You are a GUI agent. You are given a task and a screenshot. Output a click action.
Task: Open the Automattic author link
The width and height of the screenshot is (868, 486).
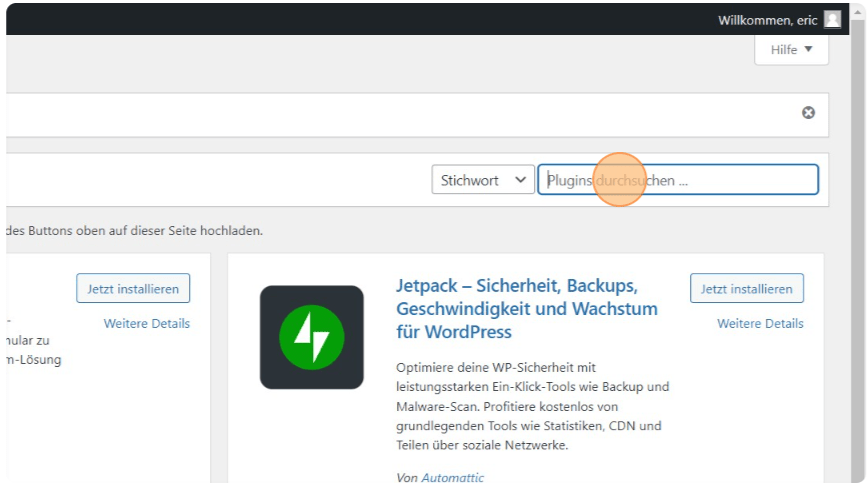[453, 478]
